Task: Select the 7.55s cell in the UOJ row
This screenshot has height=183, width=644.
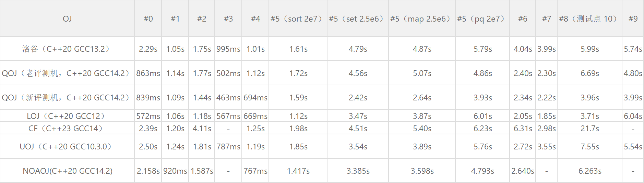Action: (x=589, y=147)
